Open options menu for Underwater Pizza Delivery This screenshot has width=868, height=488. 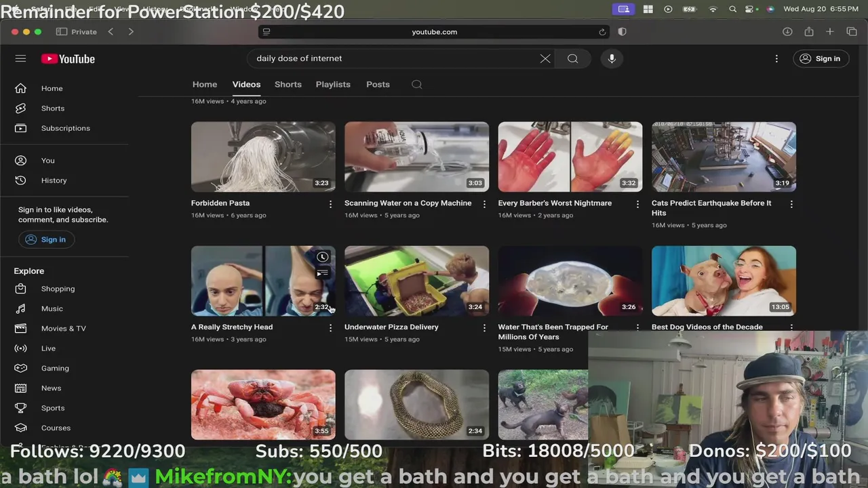tap(484, 328)
